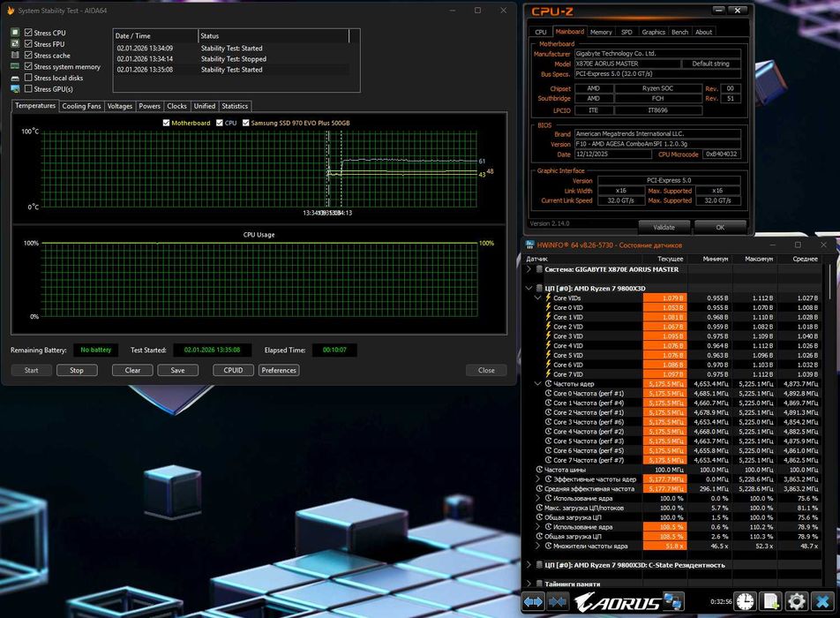This screenshot has width=840, height=618.
Task: Toggle Stress system memory checkbox
Action: tap(28, 66)
